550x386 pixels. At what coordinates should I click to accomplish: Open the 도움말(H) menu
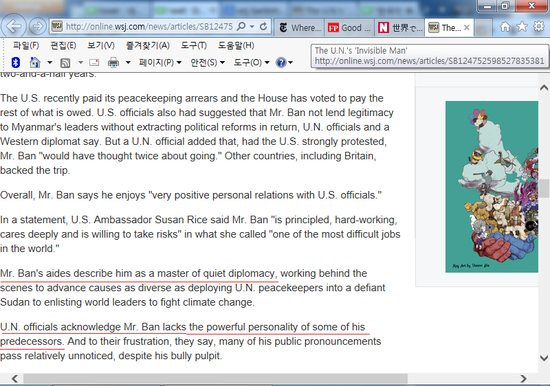(x=236, y=46)
